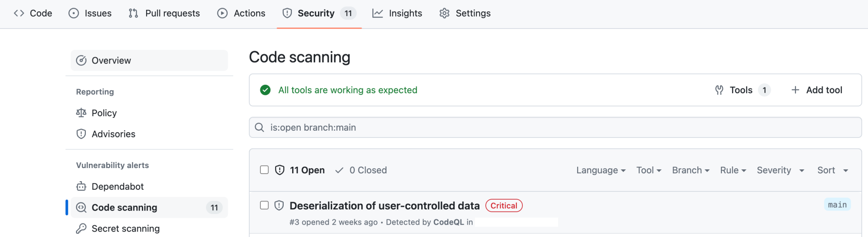Switch to the Security tab
Image resolution: width=868 pixels, height=237 pixels.
(316, 13)
